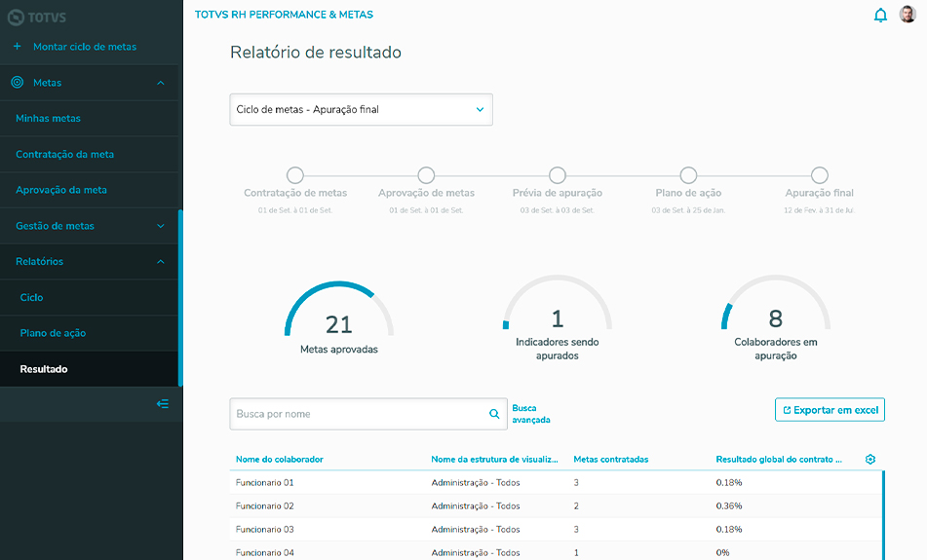Image resolution: width=927 pixels, height=560 pixels.
Task: Click the 0% result value
Action: point(722,553)
